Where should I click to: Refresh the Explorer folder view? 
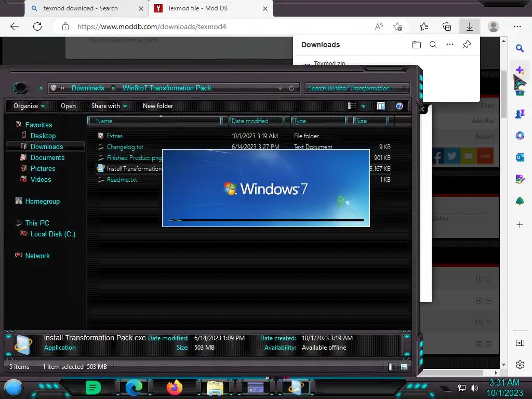pos(291,88)
